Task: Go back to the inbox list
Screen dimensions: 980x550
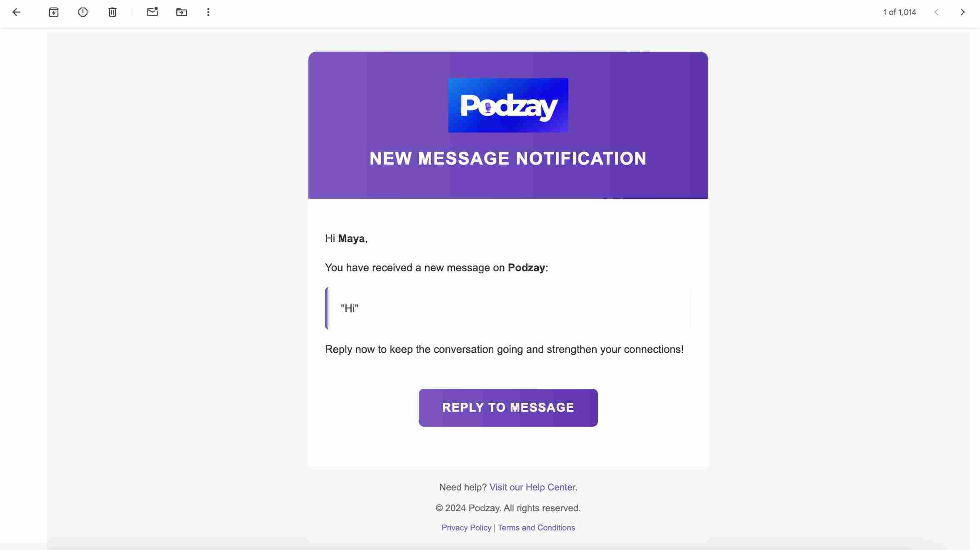Action: click(x=16, y=12)
